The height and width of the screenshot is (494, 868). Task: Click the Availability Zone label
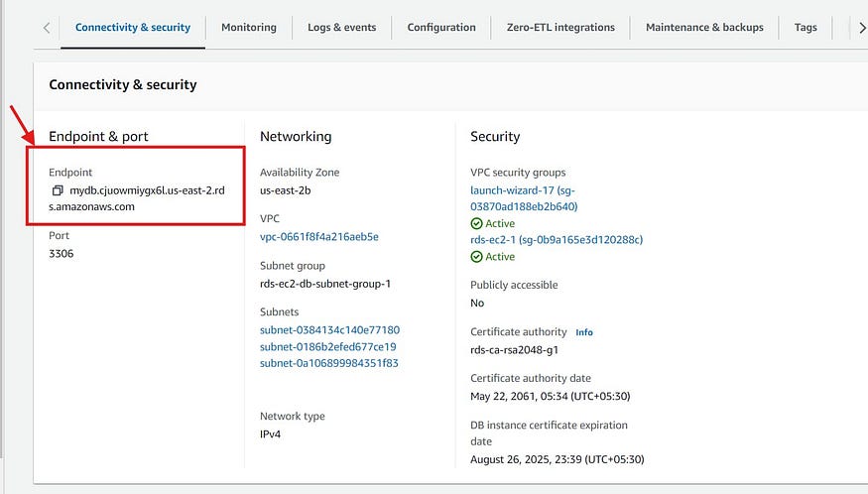click(x=300, y=173)
